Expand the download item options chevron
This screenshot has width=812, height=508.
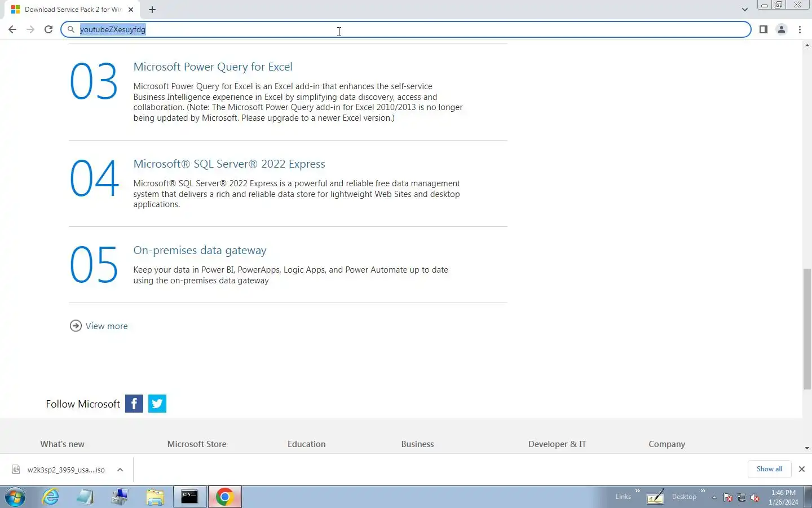pyautogui.click(x=120, y=470)
